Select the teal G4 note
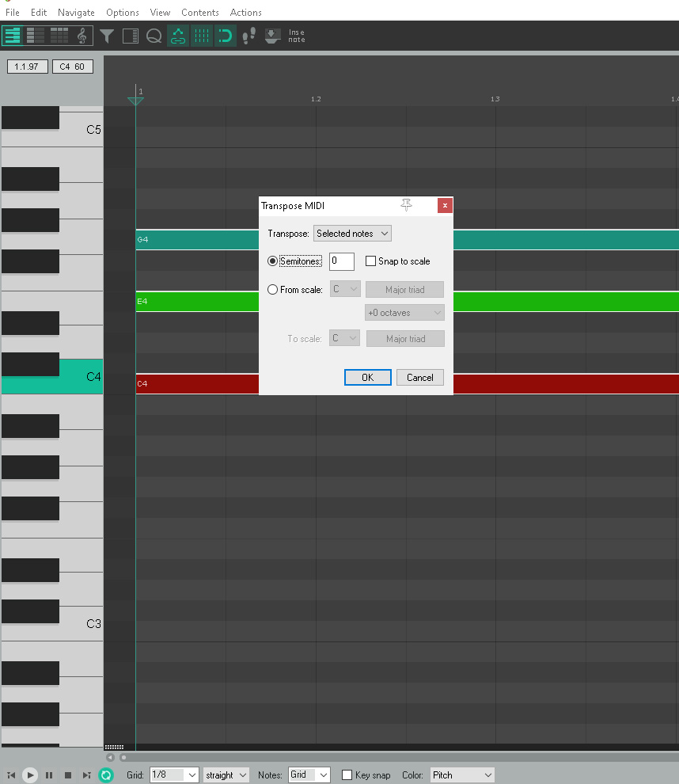 (x=197, y=239)
